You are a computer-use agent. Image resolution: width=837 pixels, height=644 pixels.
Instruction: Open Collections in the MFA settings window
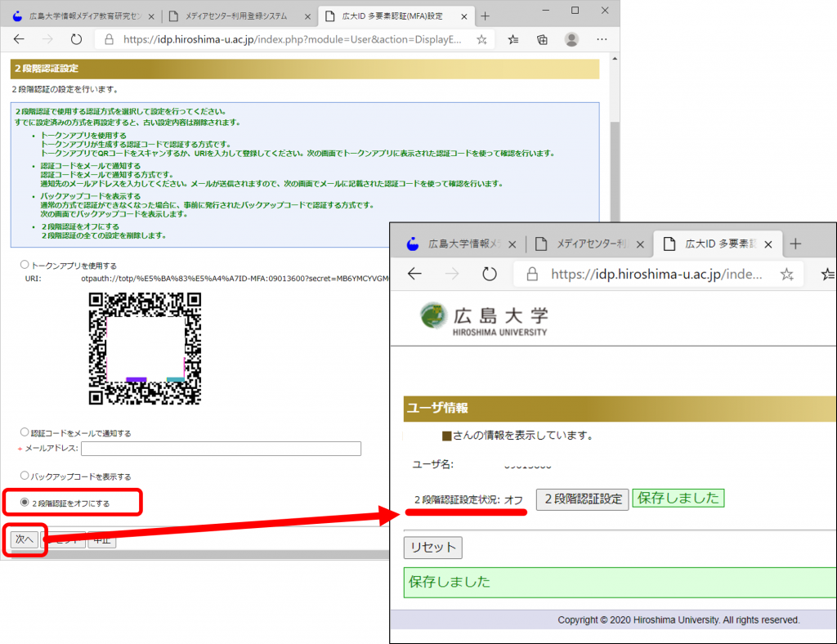tap(542, 39)
